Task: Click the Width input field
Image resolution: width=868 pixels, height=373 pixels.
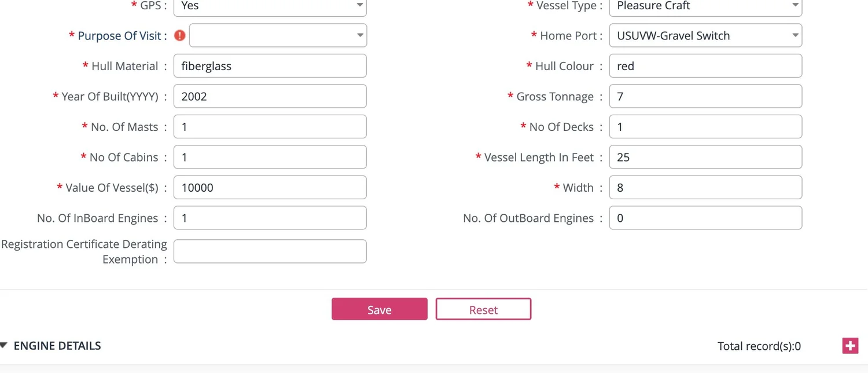Action: coord(705,188)
